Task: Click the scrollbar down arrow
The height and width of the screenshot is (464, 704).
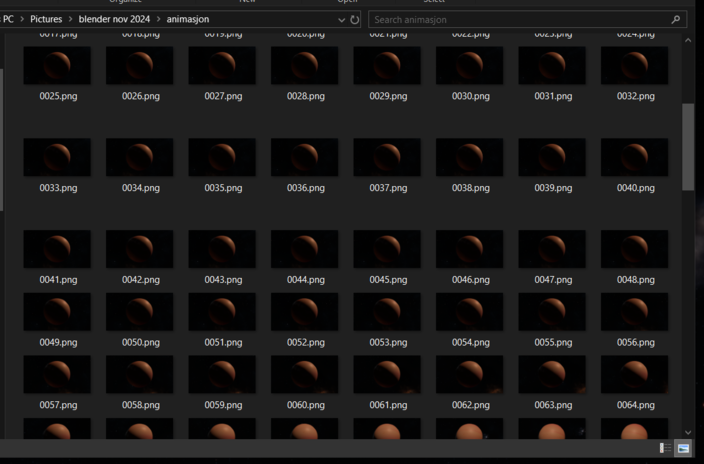Action: pos(688,431)
